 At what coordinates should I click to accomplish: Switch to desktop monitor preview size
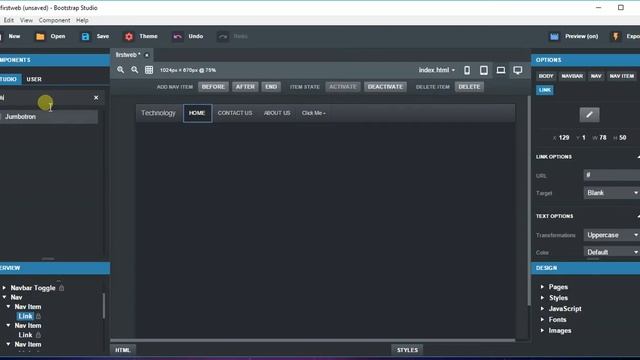coord(518,70)
